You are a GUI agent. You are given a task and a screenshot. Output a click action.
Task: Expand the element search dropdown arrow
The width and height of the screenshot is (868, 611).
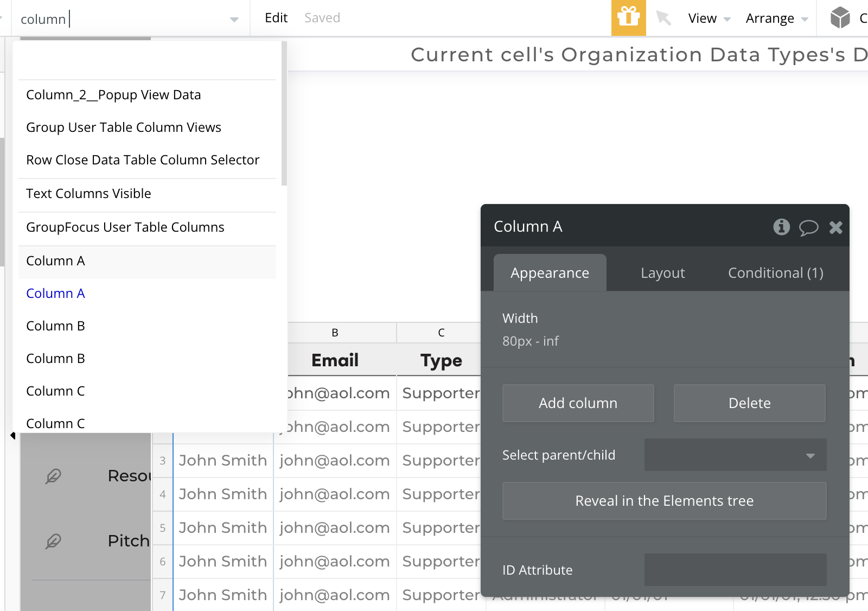point(234,20)
